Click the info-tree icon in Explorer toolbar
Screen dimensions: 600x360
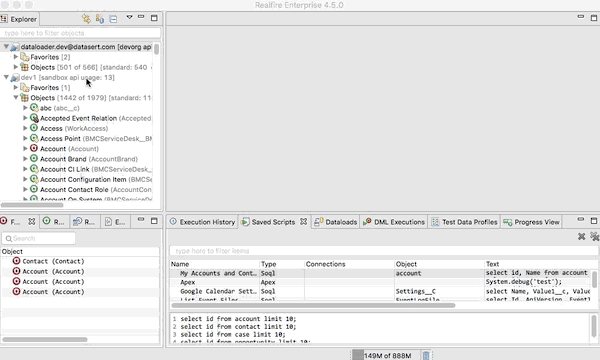[x=100, y=18]
